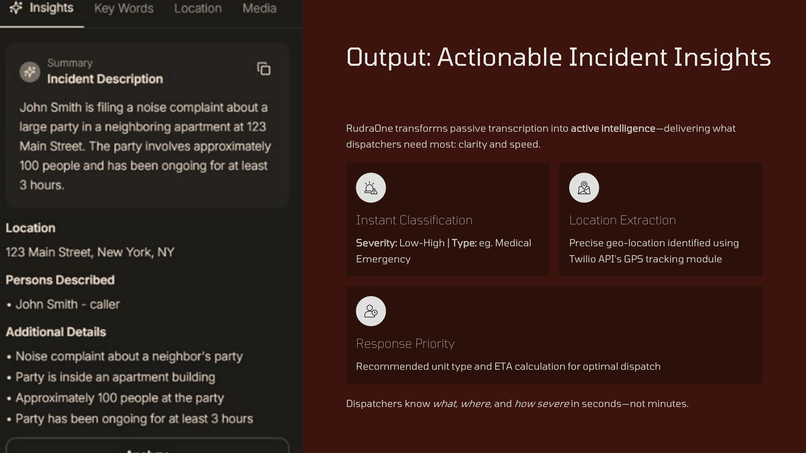
Task: Click the 'Output: Actionable Incident Insights' title
Action: click(558, 57)
